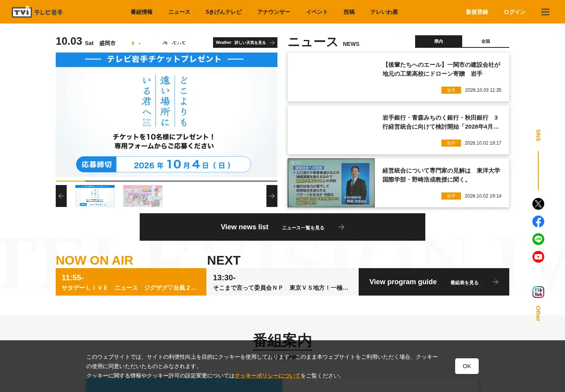Select the ticket present carousel thumbnail
This screenshot has height=392, width=565.
(95, 196)
